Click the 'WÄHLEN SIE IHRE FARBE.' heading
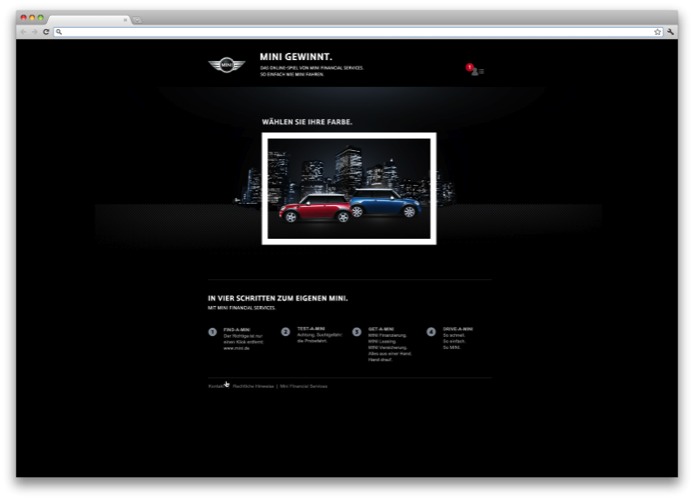This screenshot has height=500, width=694. 307,122
